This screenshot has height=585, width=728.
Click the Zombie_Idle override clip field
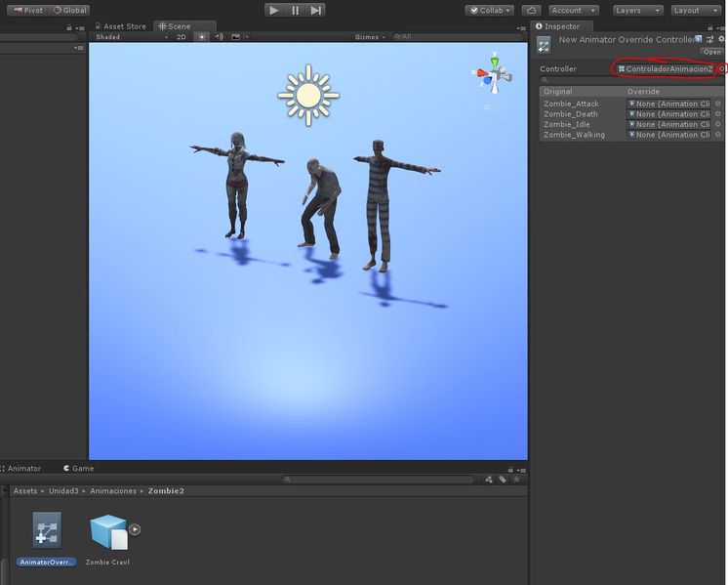tap(668, 124)
